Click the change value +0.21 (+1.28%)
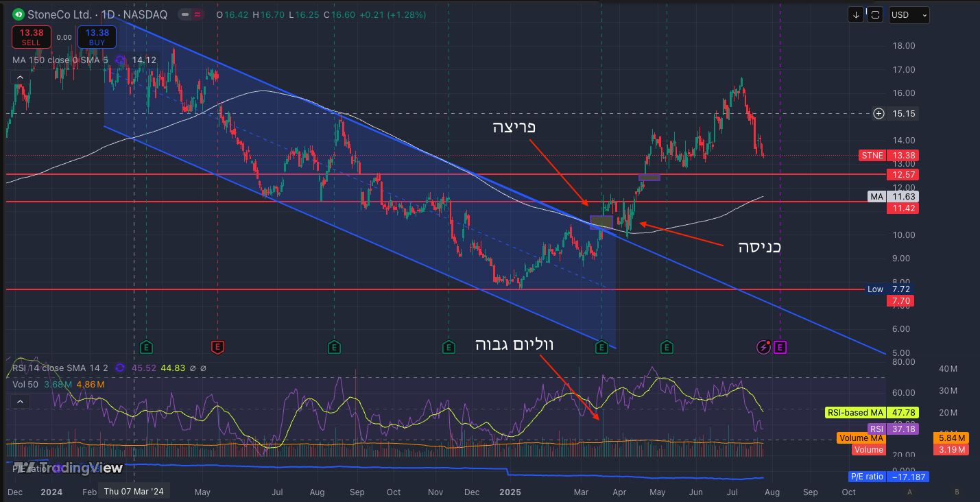The image size is (980, 502). [x=394, y=14]
